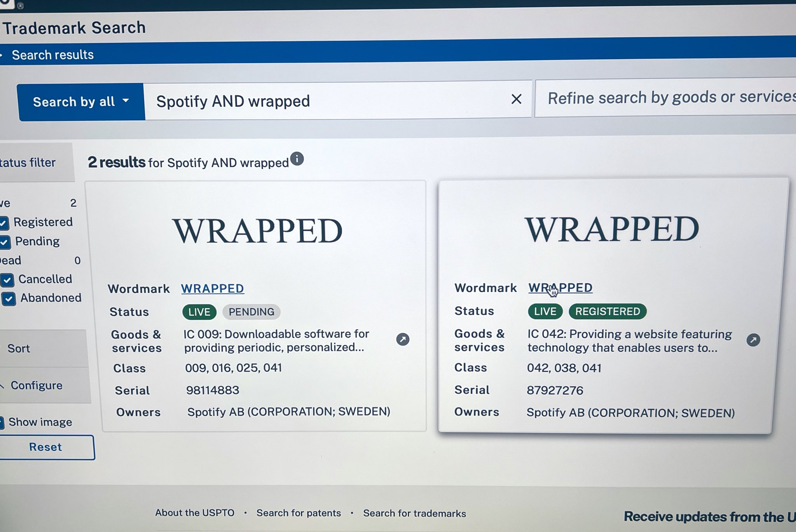Toggle the Abandoned status checkbox
This screenshot has width=796, height=532.
pyautogui.click(x=9, y=298)
